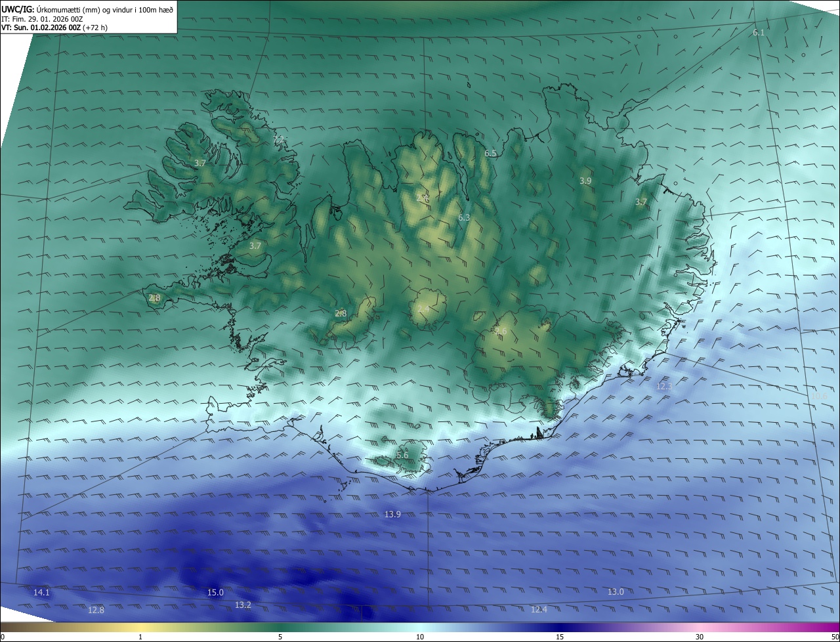Click the color scale tick label '30'
Viewport: 840px width, 642px height.
click(700, 637)
